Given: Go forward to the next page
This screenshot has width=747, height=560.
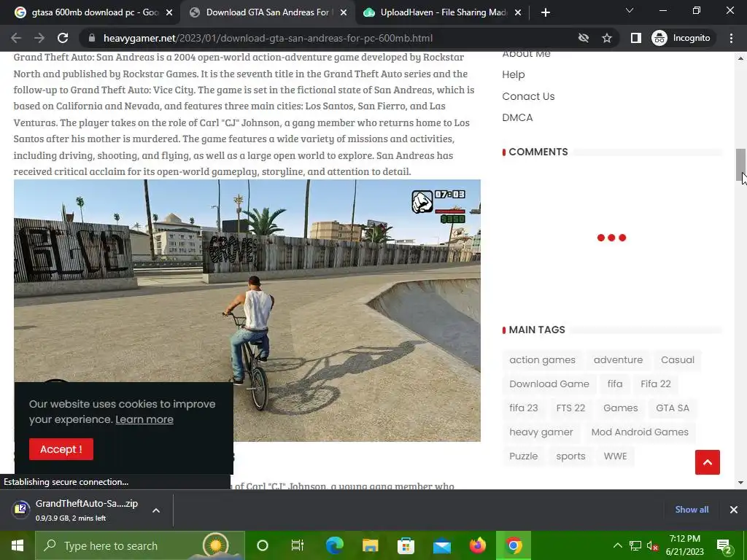Looking at the screenshot, I should tap(39, 38).
